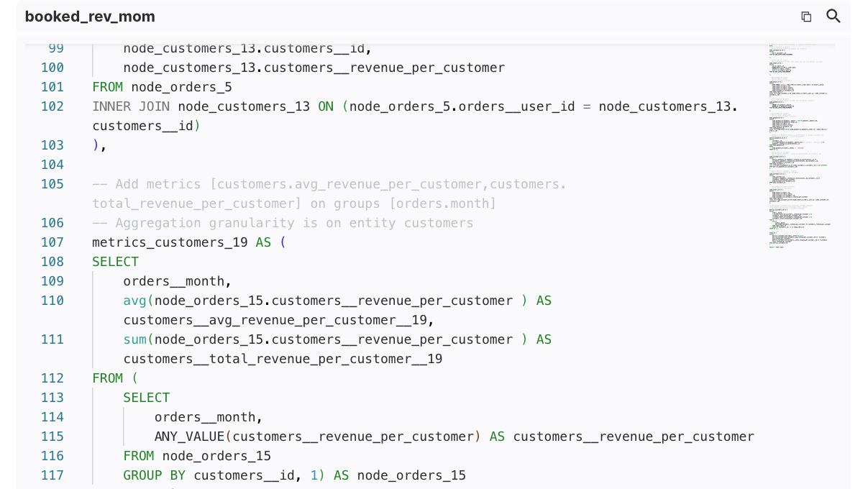Select line number 102
This screenshot has width=868, height=489.
click(x=52, y=106)
